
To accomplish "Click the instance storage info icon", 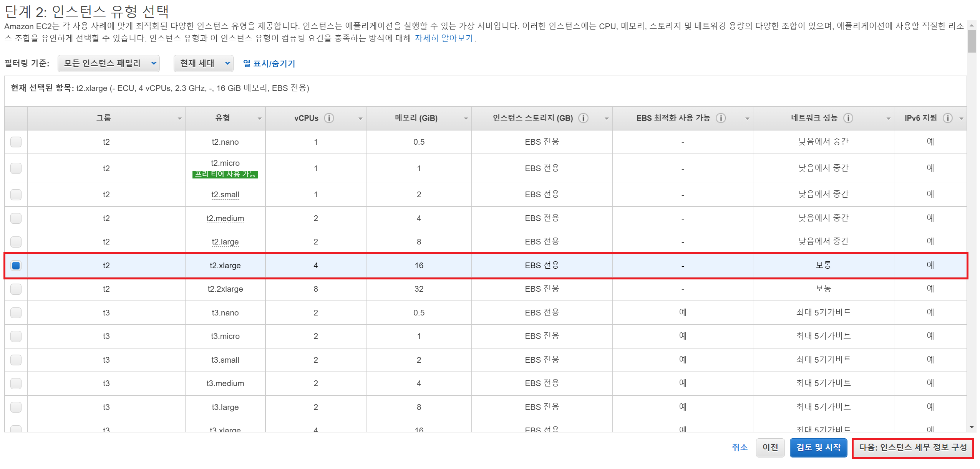I will pyautogui.click(x=583, y=118).
